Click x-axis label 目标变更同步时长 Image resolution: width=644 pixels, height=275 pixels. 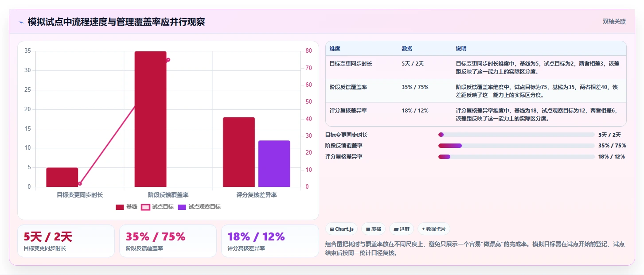[80, 195]
